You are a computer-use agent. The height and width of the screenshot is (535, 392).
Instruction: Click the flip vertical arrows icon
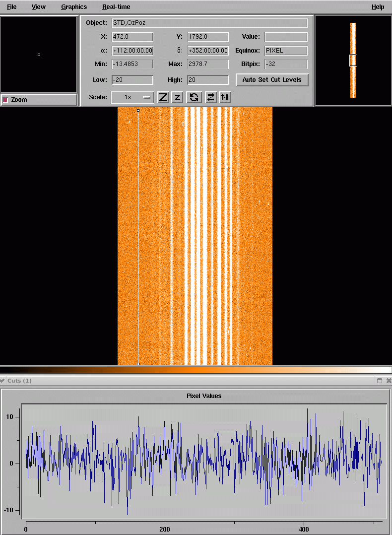click(x=225, y=97)
